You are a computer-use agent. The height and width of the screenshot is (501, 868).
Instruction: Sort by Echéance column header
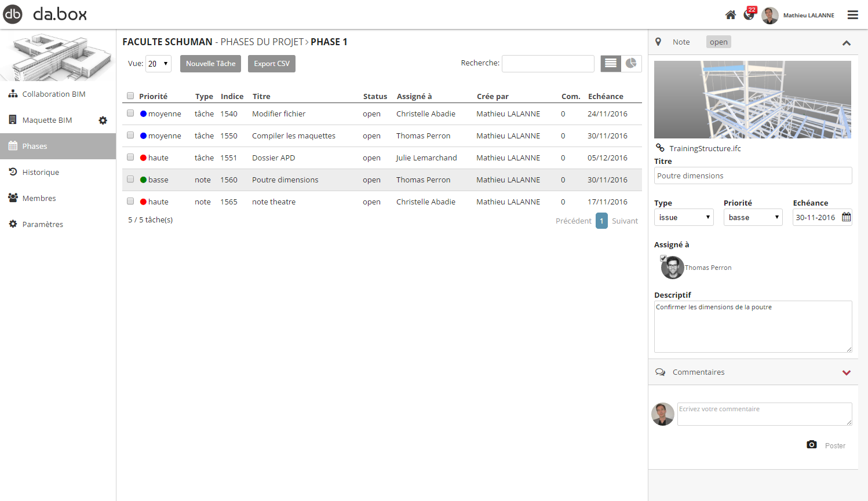(606, 96)
